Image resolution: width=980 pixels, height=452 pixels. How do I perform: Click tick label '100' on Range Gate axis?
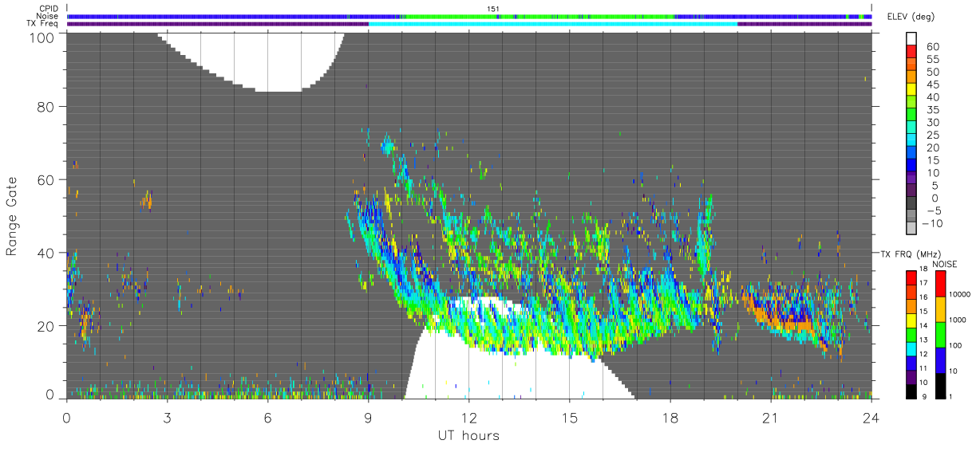point(41,37)
